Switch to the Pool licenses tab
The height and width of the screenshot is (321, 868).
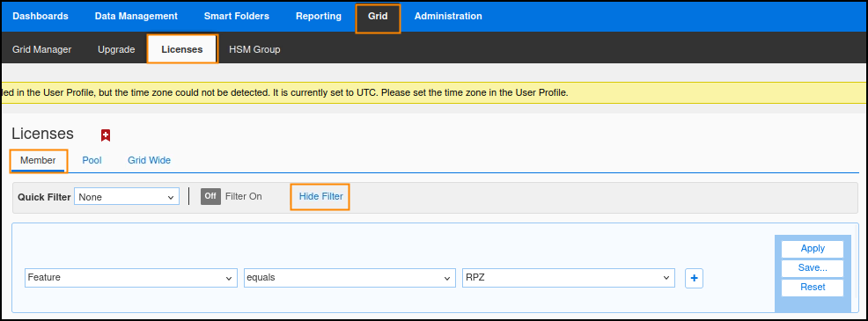point(92,160)
